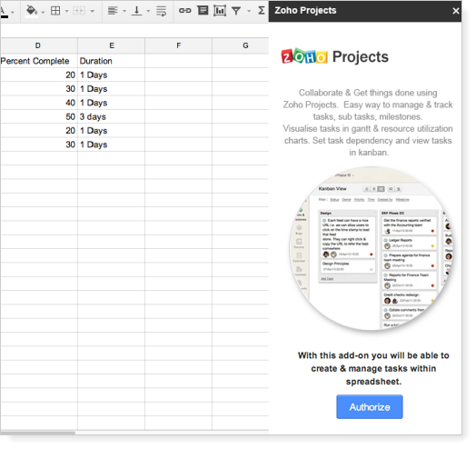
Task: Open the merge cells dropdown arrow
Action: (x=93, y=12)
